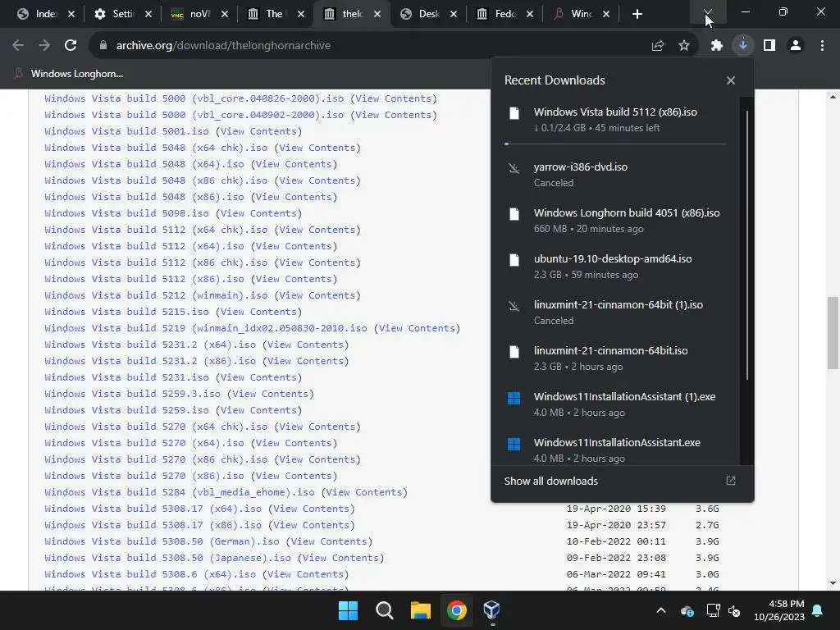Open a new tab with plus button
840x630 pixels.
pos(637,14)
